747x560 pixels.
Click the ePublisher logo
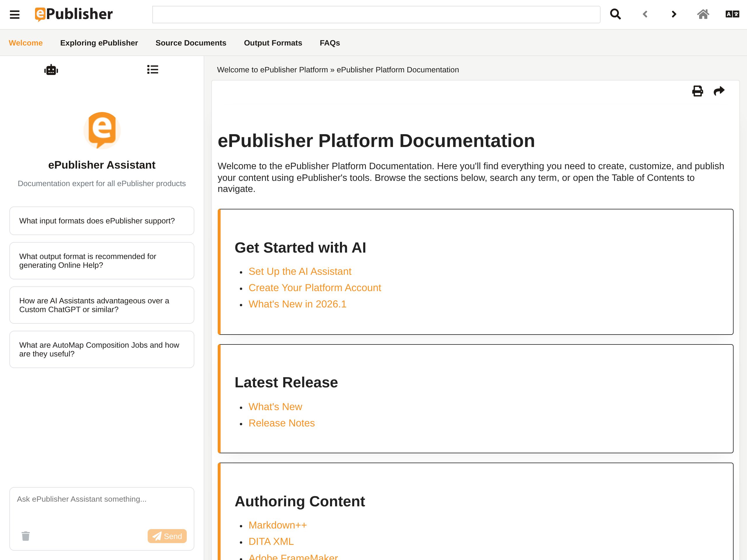74,15
